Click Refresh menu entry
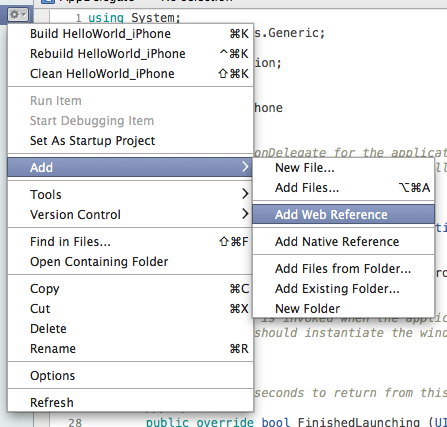 click(x=130, y=402)
